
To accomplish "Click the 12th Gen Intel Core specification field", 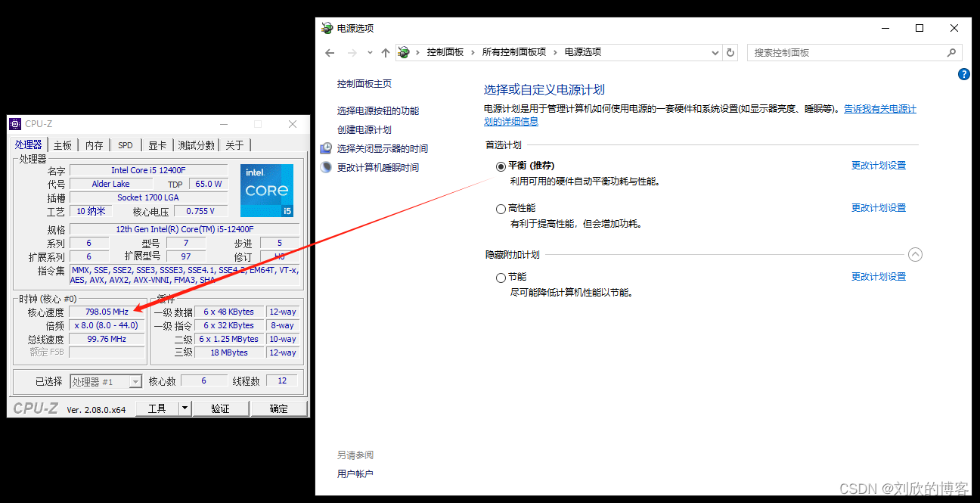I will click(x=185, y=229).
